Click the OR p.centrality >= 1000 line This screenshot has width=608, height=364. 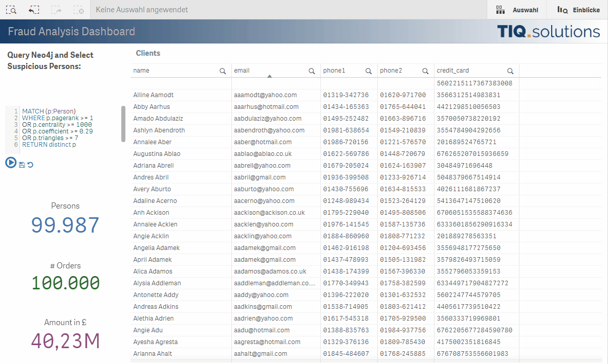(57, 125)
